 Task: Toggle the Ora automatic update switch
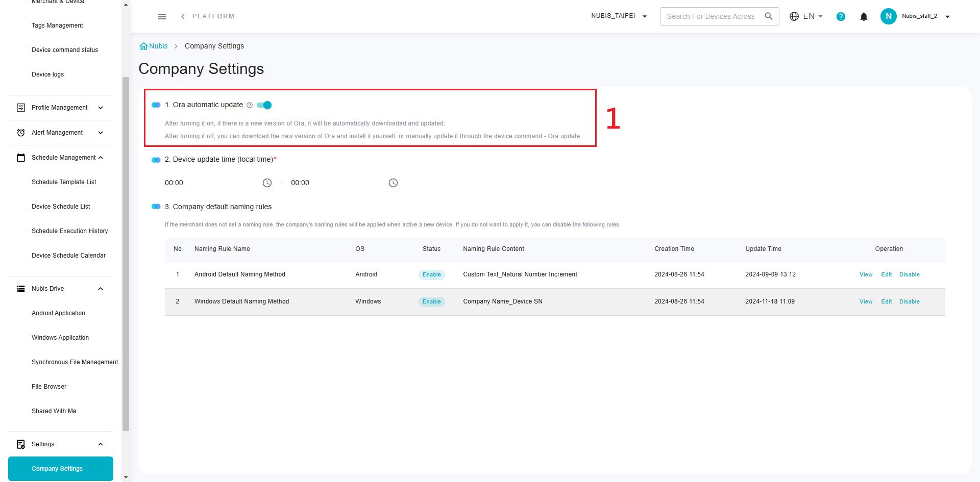coord(264,105)
